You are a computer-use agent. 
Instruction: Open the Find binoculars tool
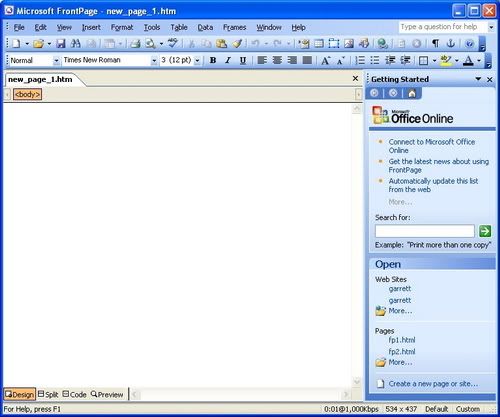76,44
